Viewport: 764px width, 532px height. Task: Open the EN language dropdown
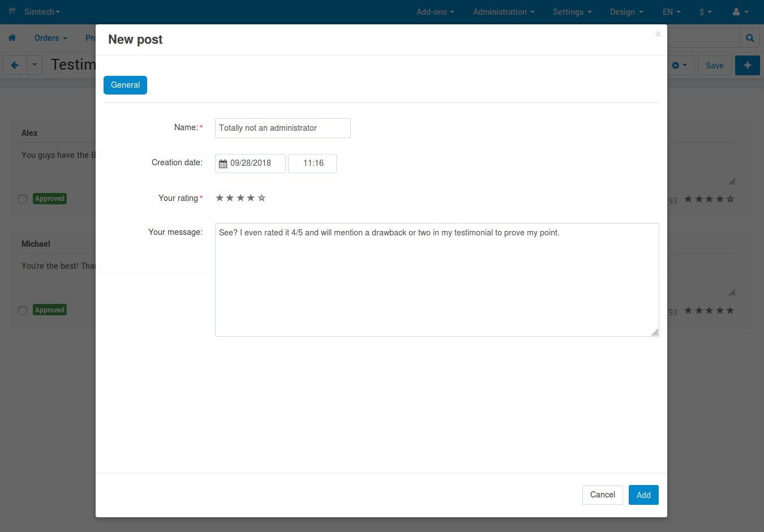(672, 12)
